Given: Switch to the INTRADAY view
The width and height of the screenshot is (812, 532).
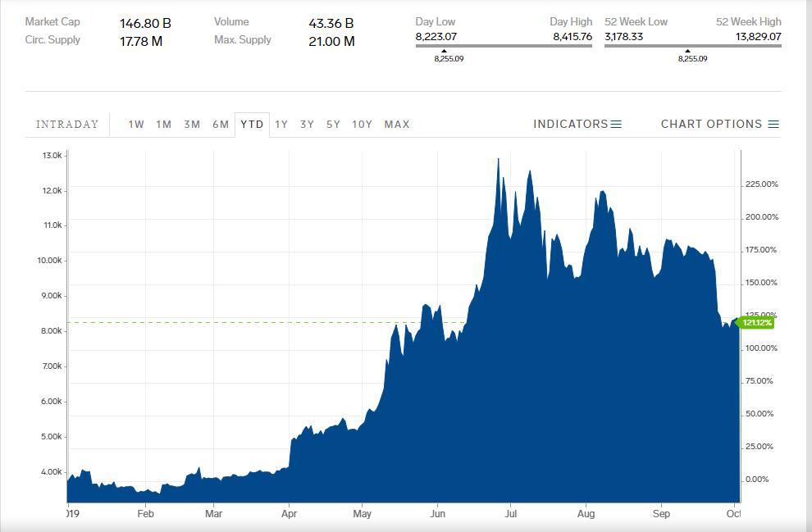Looking at the screenshot, I should (x=66, y=124).
